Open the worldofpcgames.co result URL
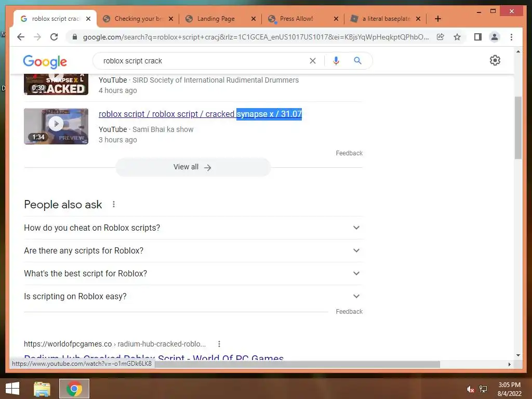 click(x=115, y=344)
